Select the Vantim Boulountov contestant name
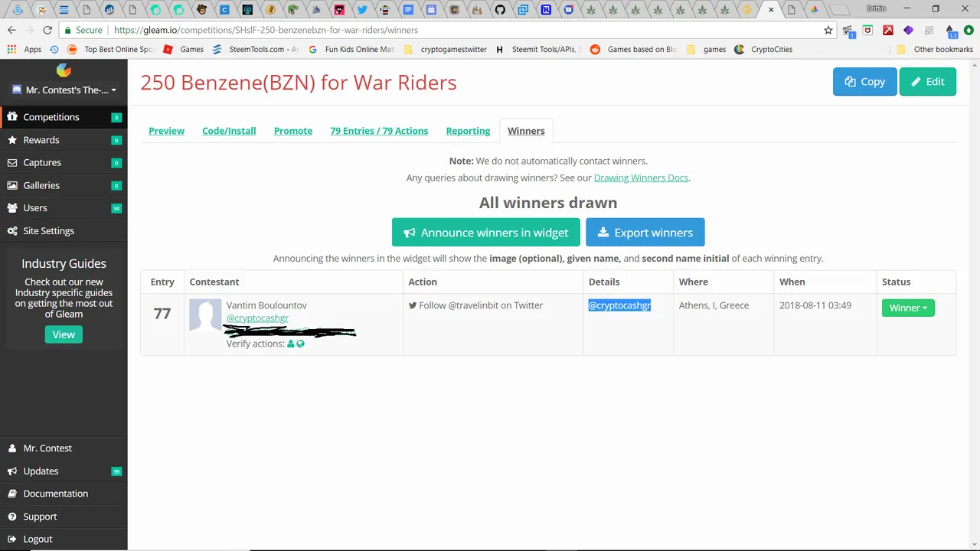Image resolution: width=980 pixels, height=551 pixels. 266,305
